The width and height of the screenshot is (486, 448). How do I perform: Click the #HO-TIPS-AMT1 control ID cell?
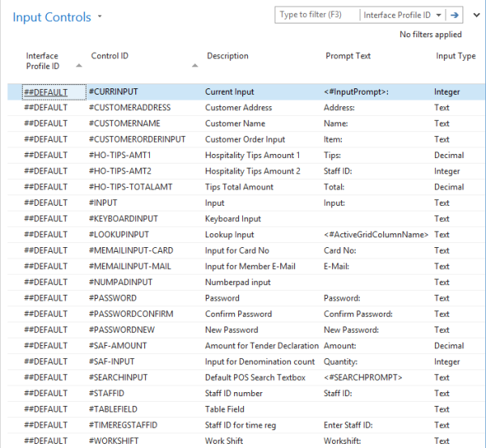(120, 156)
